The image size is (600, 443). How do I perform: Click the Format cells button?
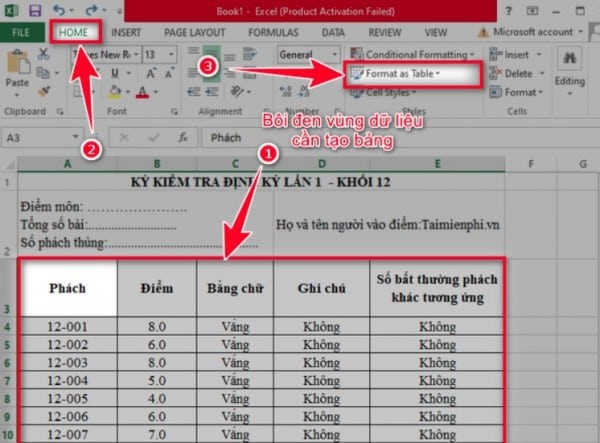(x=517, y=92)
